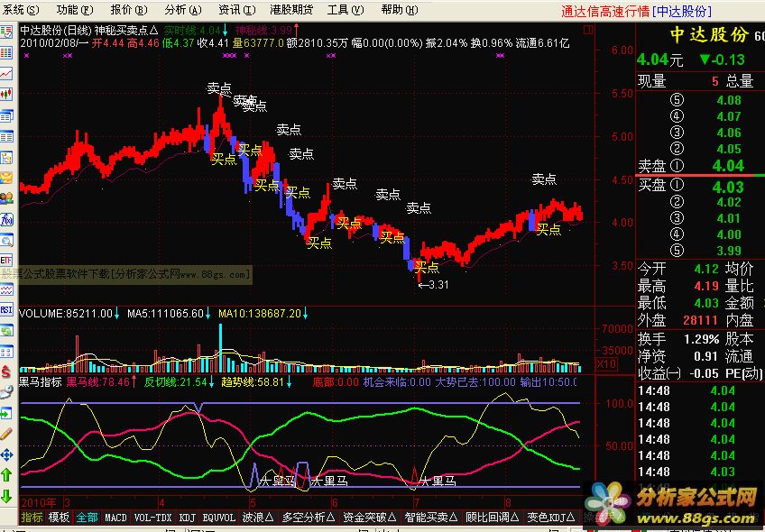Click the blue four-way move arrows icon
Viewport: 765px width, 532px height.
(6, 455)
